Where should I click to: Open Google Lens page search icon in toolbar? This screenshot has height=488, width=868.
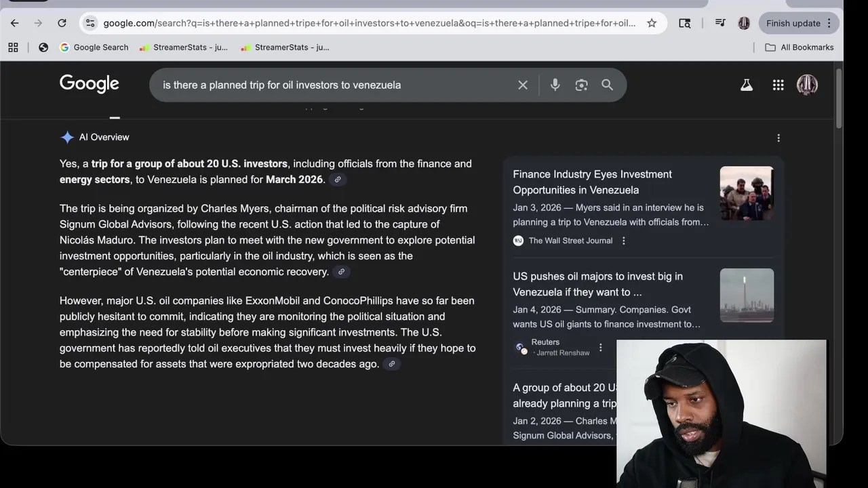(685, 23)
